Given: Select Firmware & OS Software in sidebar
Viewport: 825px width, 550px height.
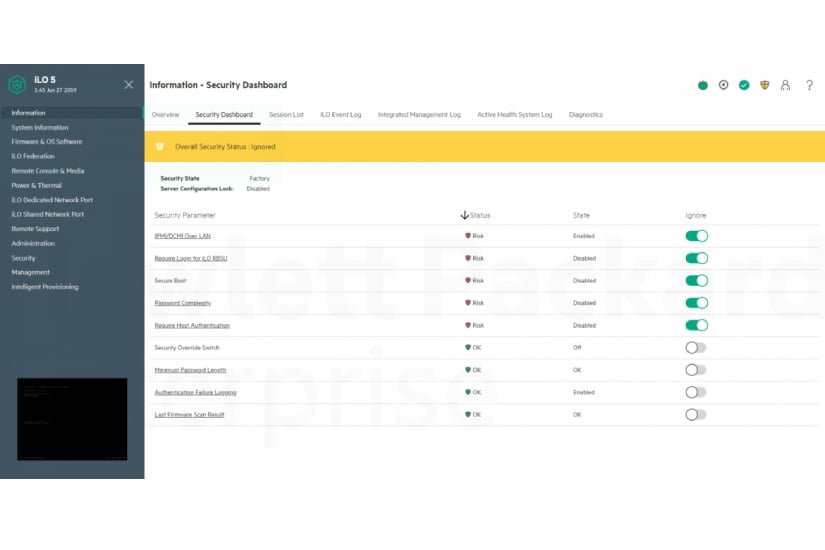Looking at the screenshot, I should pos(47,142).
